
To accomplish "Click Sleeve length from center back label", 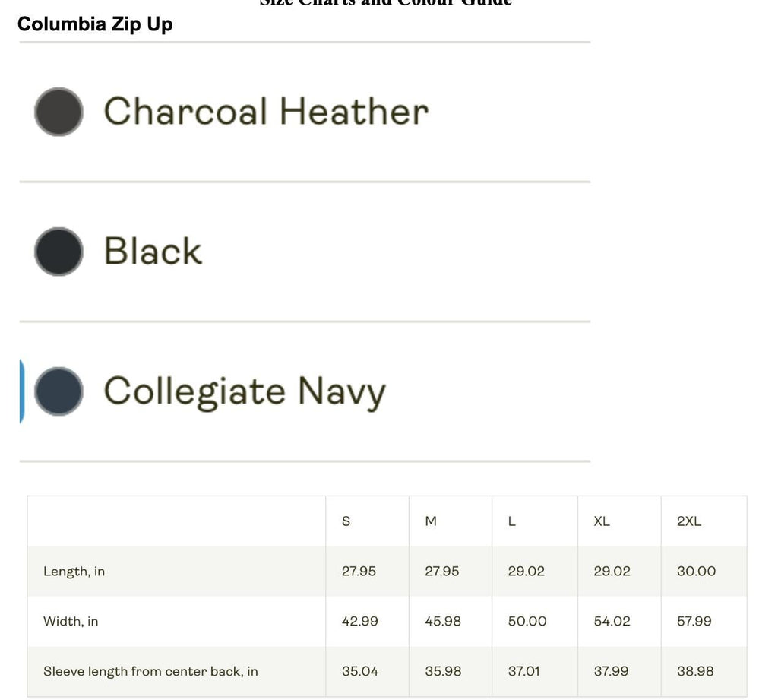I will [150, 671].
